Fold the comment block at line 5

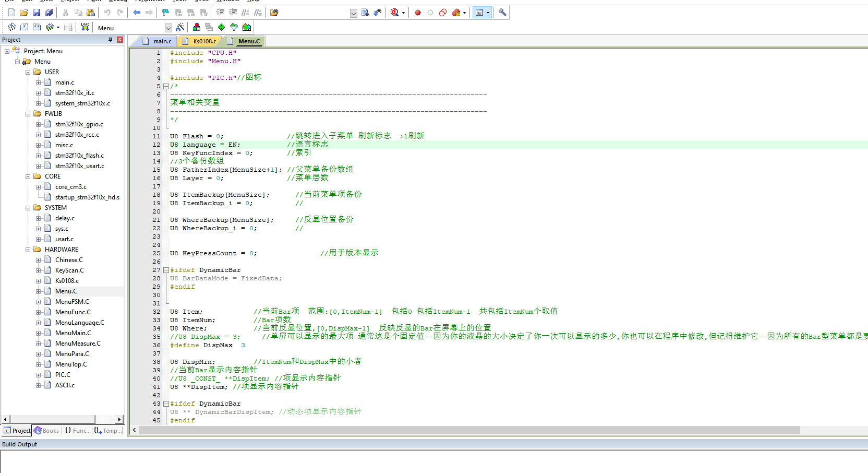point(166,86)
